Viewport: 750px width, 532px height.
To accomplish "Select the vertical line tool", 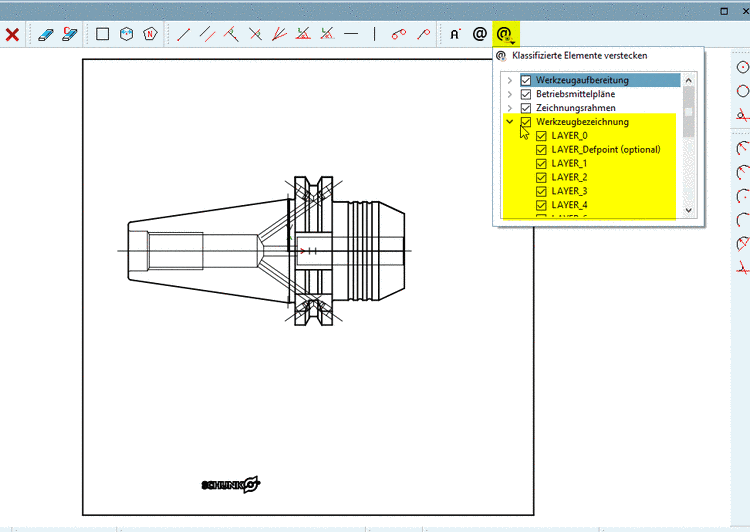I will [375, 35].
